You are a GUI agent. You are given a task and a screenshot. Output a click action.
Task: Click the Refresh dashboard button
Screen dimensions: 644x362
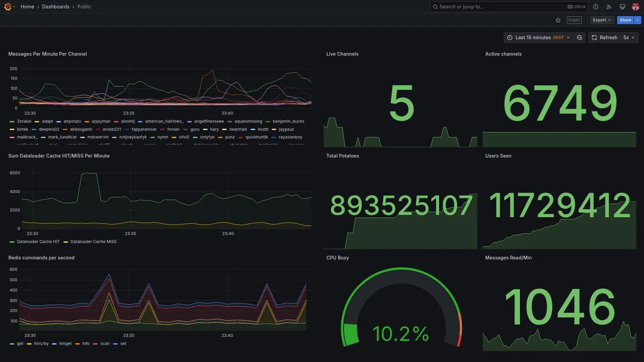604,38
